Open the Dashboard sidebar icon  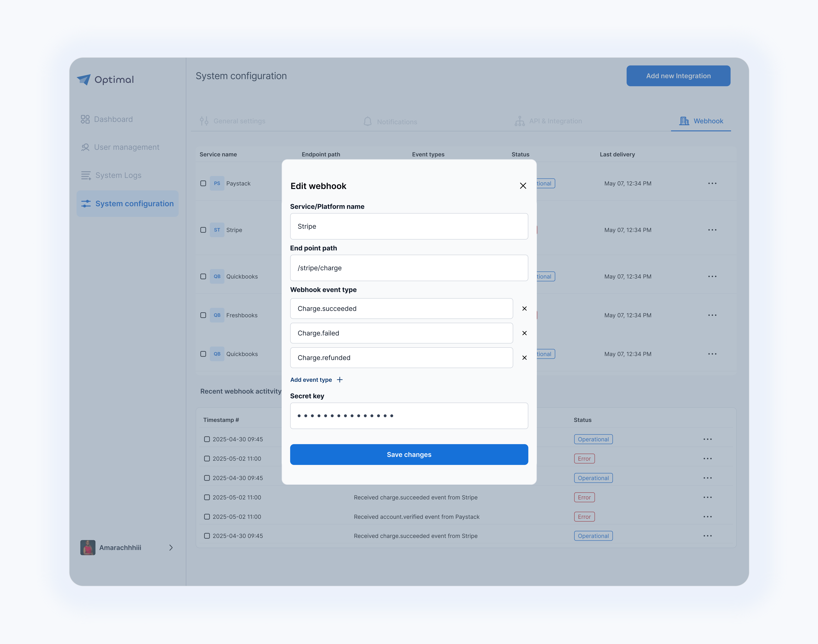[85, 119]
